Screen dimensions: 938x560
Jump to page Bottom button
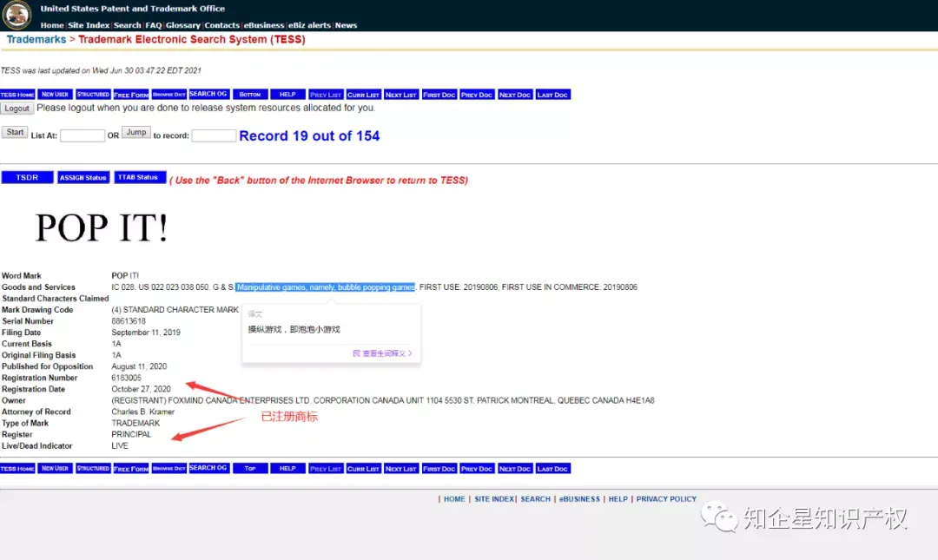[x=250, y=95]
